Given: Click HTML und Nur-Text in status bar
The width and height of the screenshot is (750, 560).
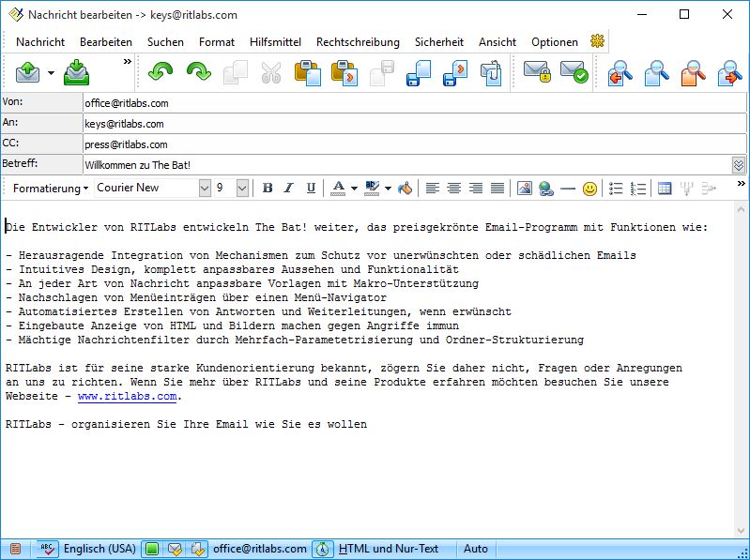Looking at the screenshot, I should pyautogui.click(x=388, y=549).
